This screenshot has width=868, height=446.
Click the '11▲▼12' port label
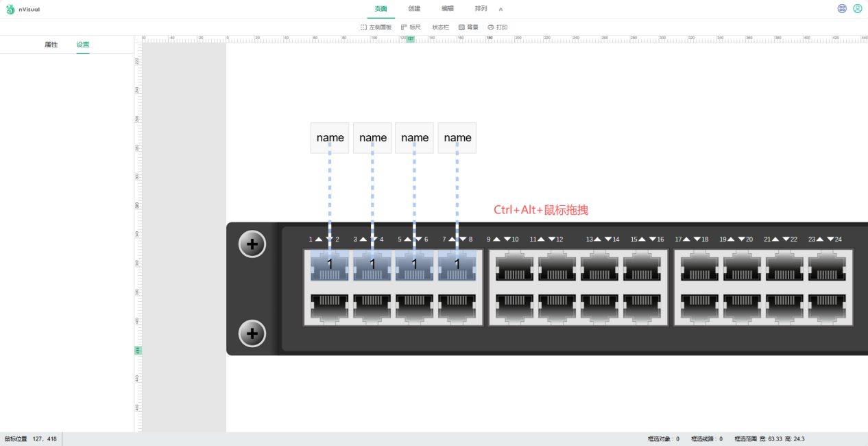pyautogui.click(x=546, y=239)
